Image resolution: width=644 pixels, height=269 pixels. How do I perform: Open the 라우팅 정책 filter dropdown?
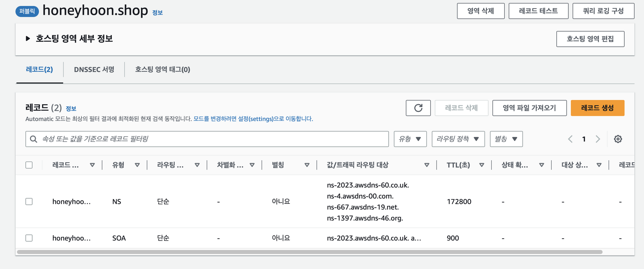(x=458, y=139)
